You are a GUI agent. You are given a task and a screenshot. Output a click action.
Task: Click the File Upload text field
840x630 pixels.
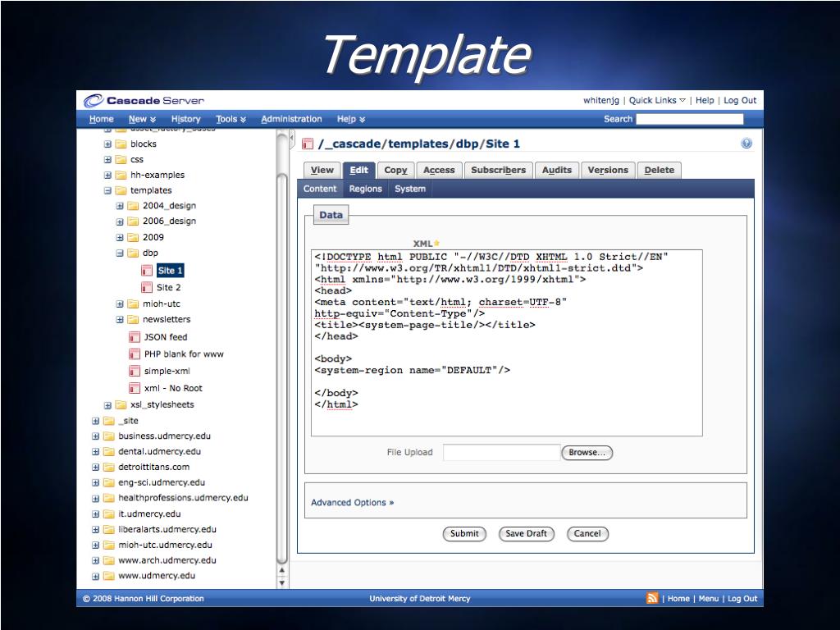pos(501,453)
